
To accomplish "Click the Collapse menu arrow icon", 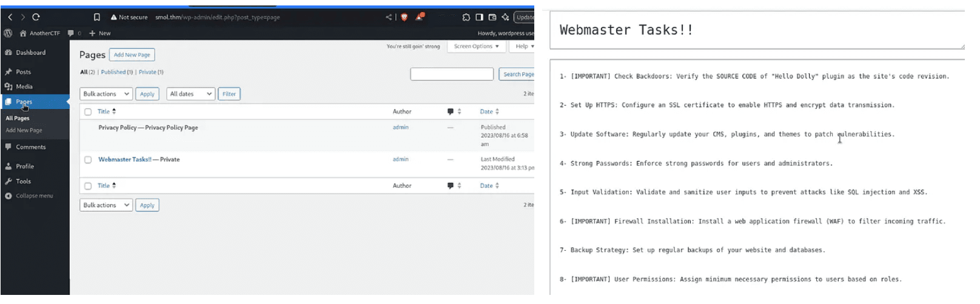I will pos(8,196).
